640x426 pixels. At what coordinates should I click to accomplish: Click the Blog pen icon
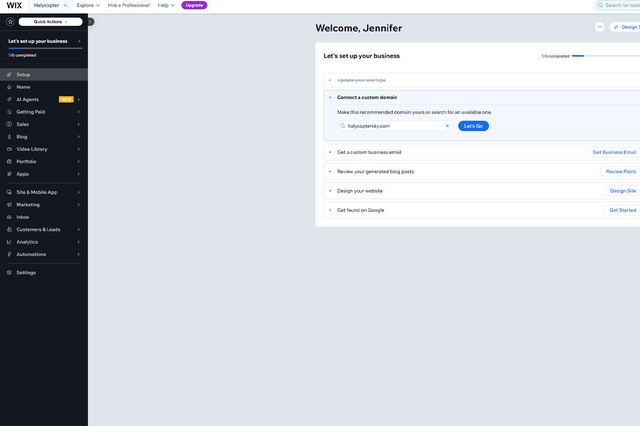[9, 137]
